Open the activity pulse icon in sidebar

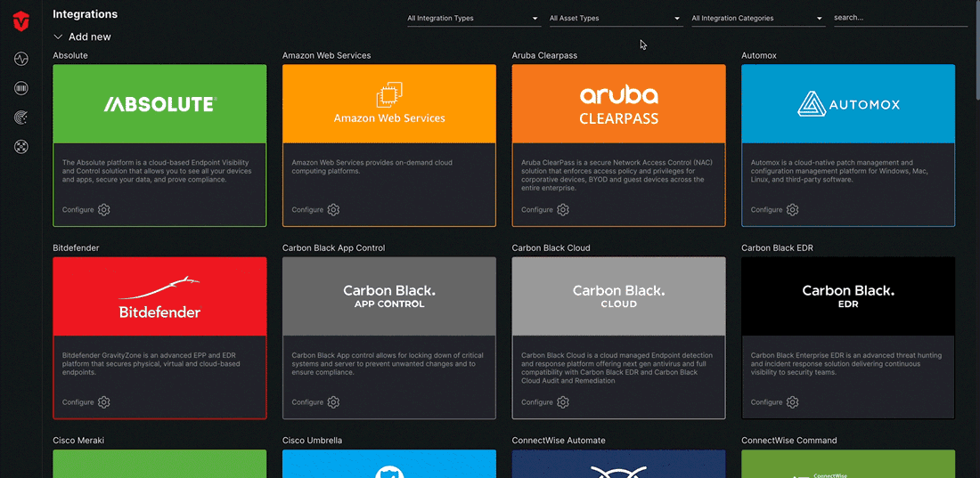[21, 60]
